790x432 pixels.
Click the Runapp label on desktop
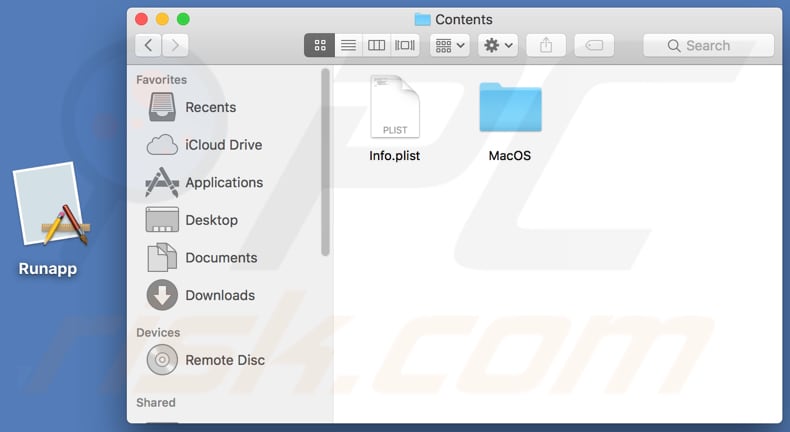pyautogui.click(x=48, y=268)
